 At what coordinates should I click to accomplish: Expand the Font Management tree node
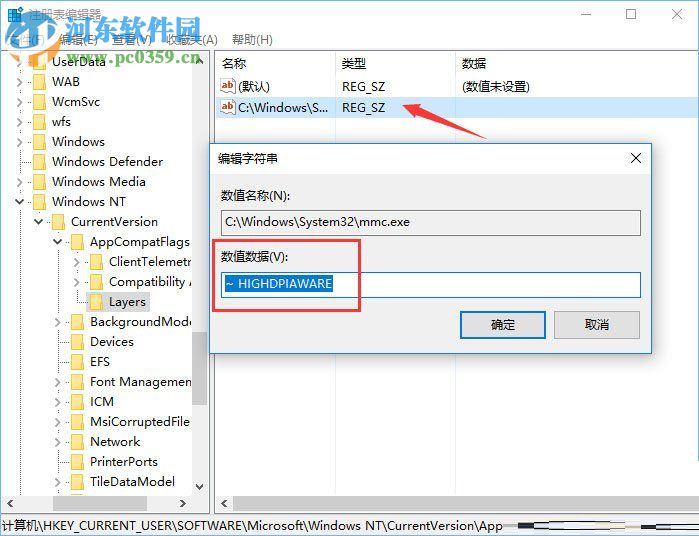click(x=58, y=382)
